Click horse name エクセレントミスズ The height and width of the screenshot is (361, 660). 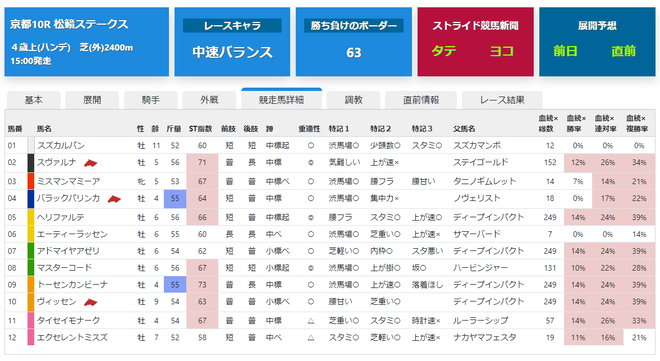click(72, 337)
